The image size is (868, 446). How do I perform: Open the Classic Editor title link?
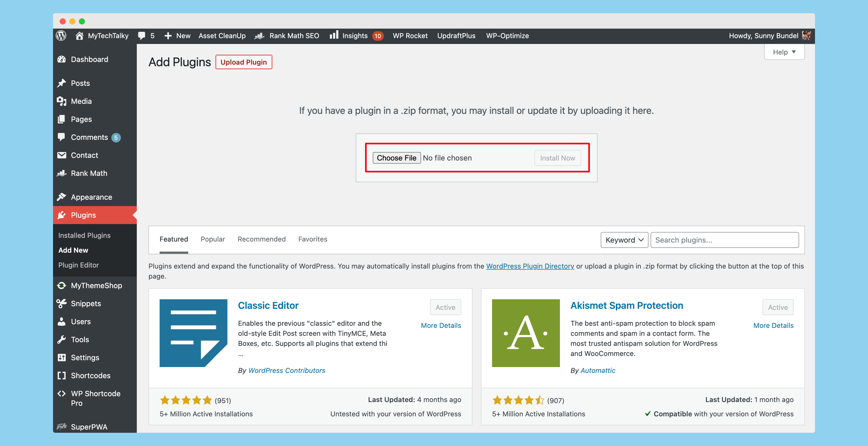tap(268, 305)
